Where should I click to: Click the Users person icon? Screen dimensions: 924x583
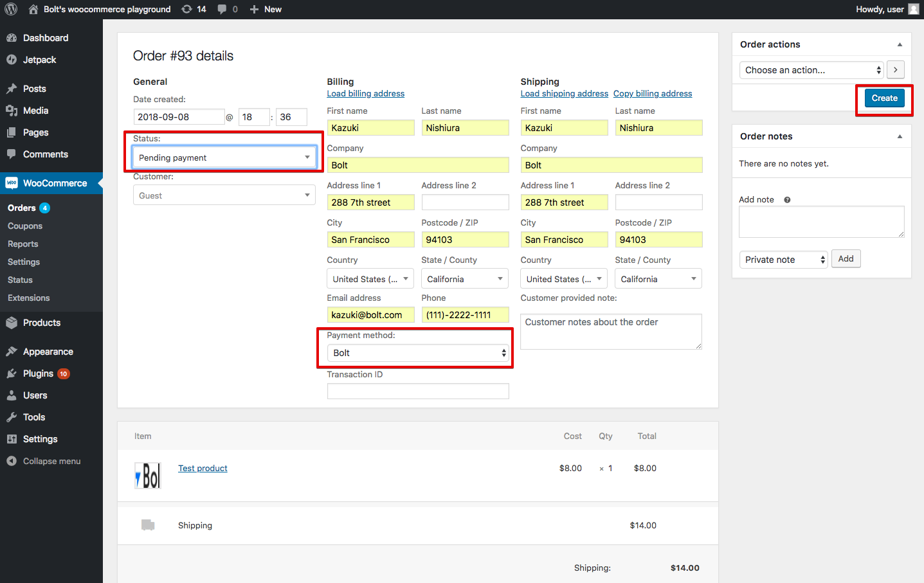click(x=12, y=395)
